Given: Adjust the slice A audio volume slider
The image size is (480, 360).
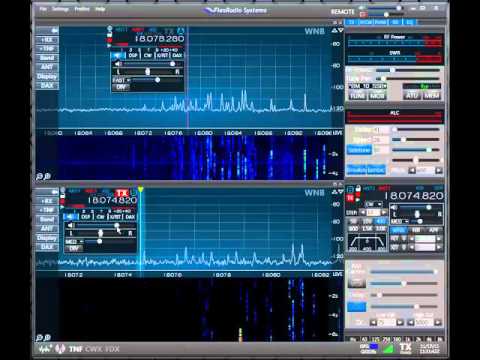Looking at the screenshot, I should tap(148, 63).
